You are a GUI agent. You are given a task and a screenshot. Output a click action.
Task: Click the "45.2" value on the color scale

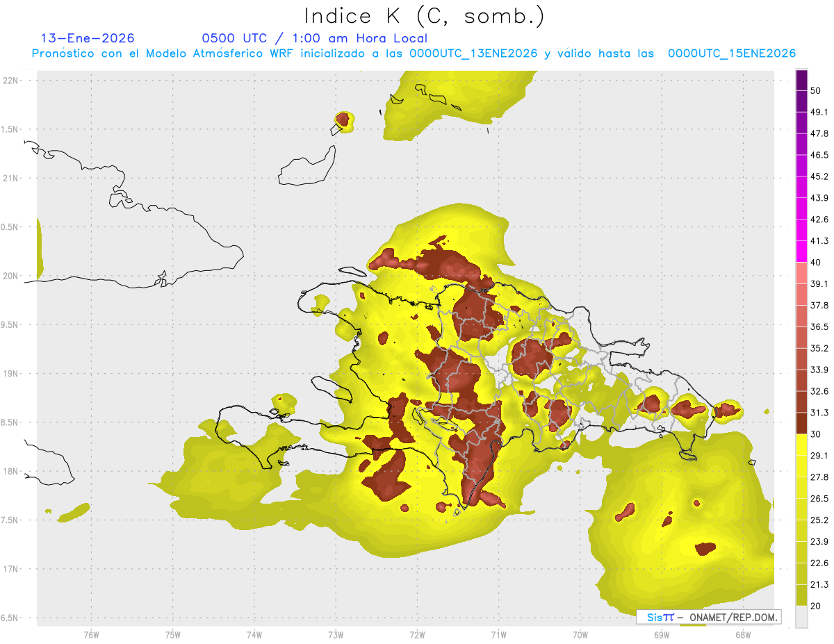click(819, 176)
